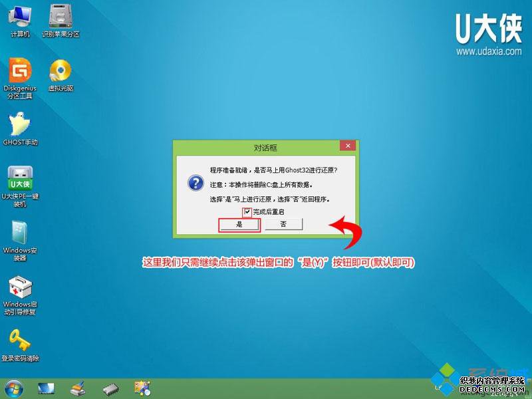
Task: Click the monitor icon in taskbar
Action: (46, 389)
